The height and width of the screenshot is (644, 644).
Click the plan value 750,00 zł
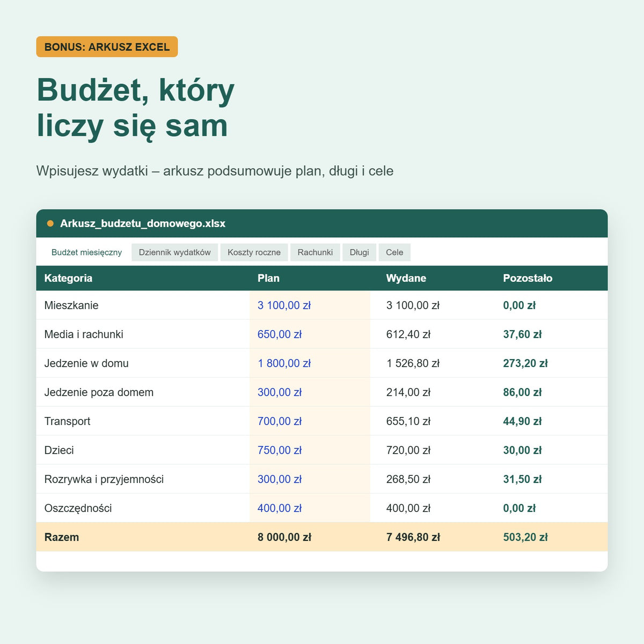pyautogui.click(x=280, y=450)
